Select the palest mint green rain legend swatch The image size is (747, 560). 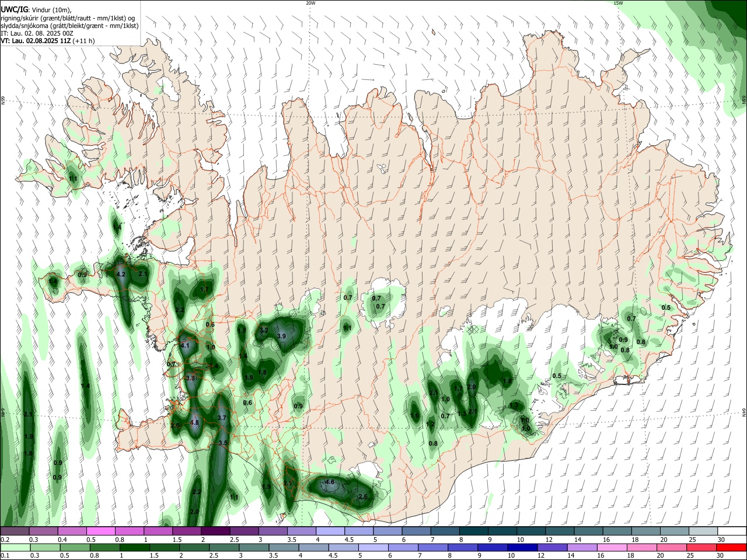coord(15,547)
